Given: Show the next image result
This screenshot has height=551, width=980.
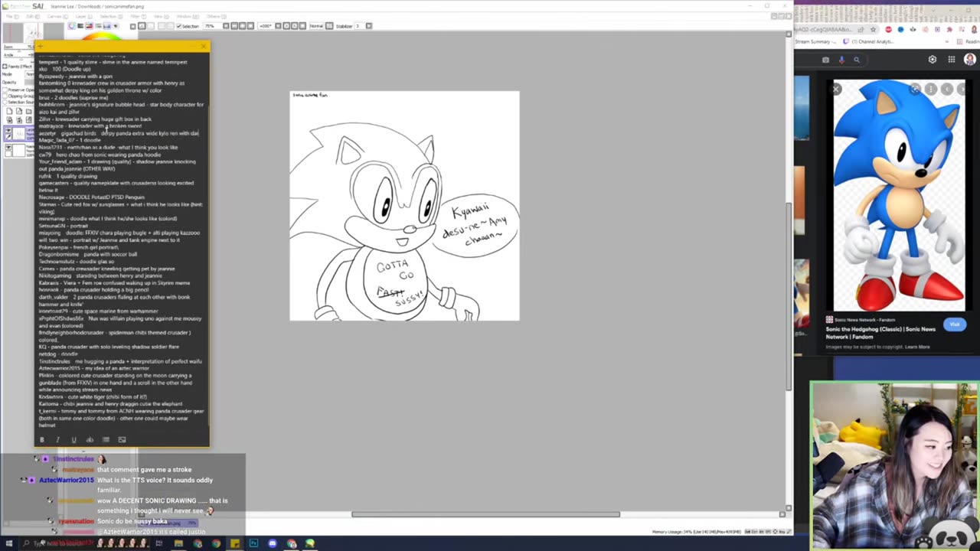Looking at the screenshot, I should 962,89.
